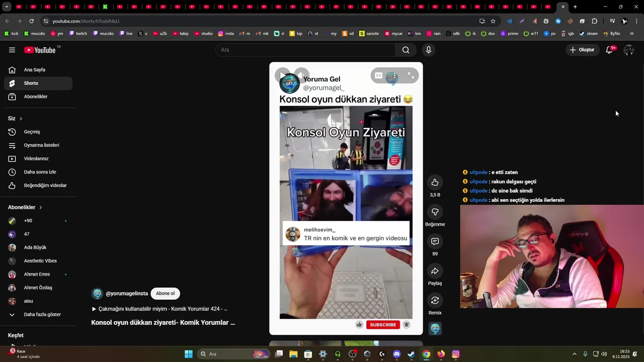Subscribe with the Abone ol button

pyautogui.click(x=165, y=294)
